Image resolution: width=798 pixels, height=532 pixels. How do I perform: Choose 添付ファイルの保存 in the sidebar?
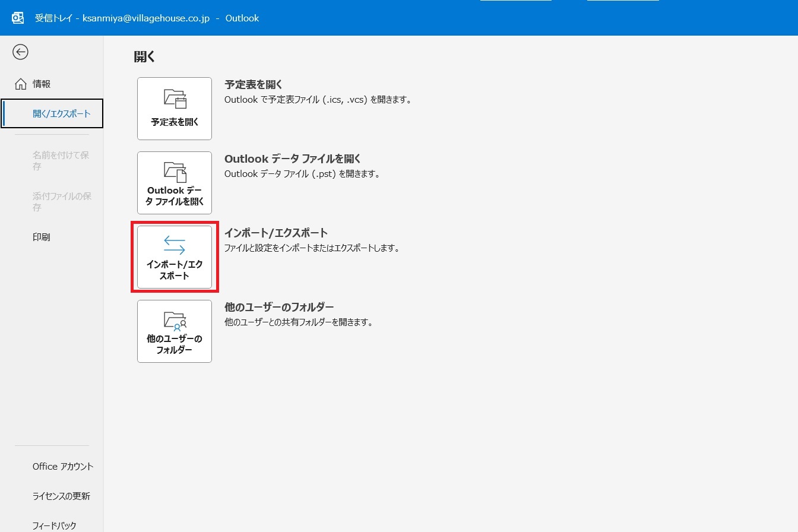61,202
